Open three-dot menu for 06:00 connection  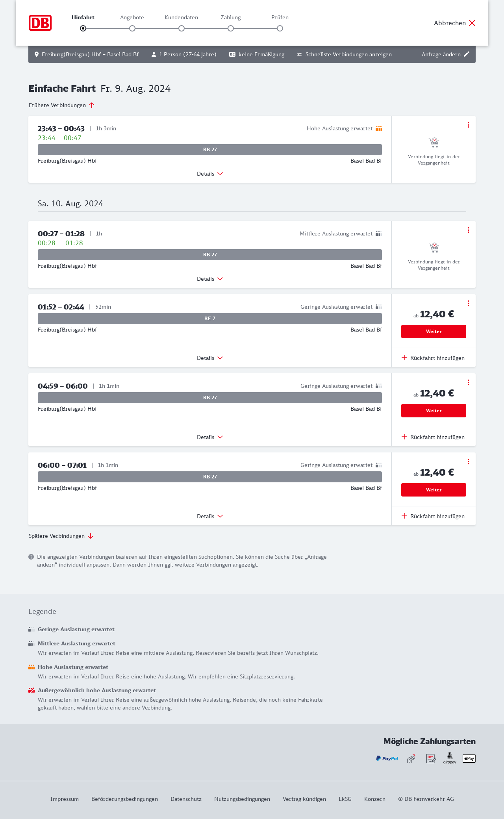[x=468, y=461]
